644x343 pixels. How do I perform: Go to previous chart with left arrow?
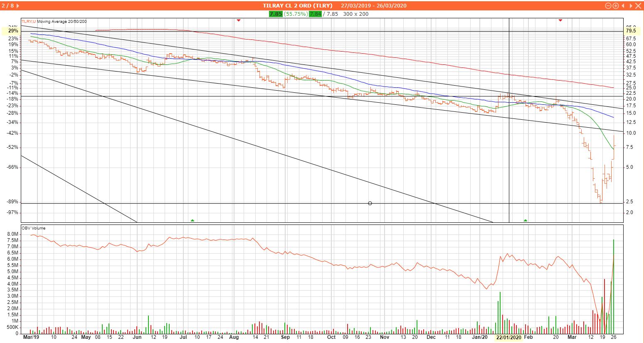623,6
